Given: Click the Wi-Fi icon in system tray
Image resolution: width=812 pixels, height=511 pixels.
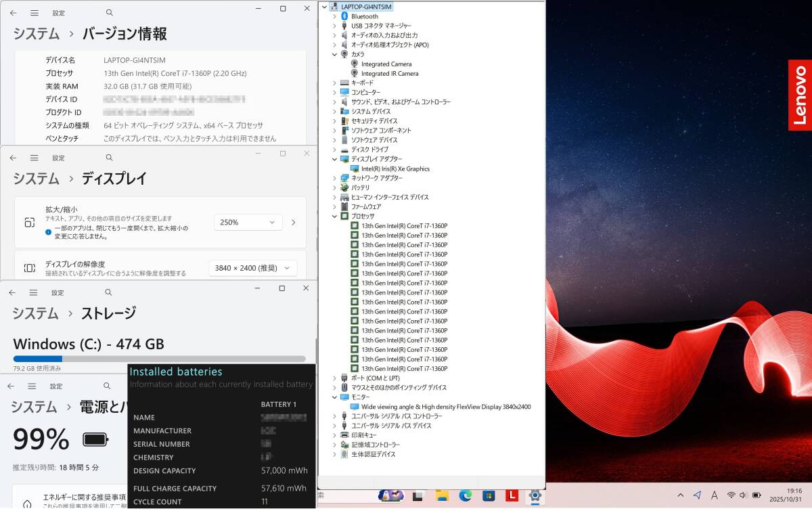Looking at the screenshot, I should pos(731,495).
